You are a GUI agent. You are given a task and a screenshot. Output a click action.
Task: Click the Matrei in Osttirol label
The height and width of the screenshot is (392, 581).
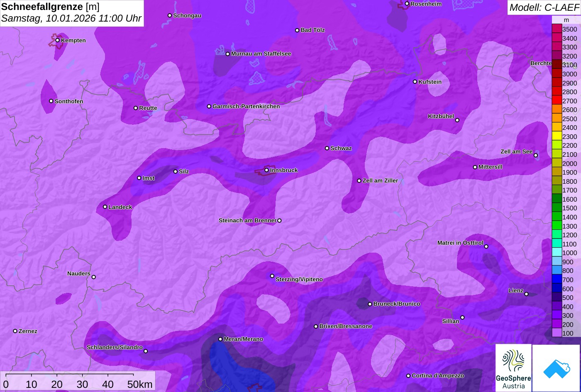point(460,243)
